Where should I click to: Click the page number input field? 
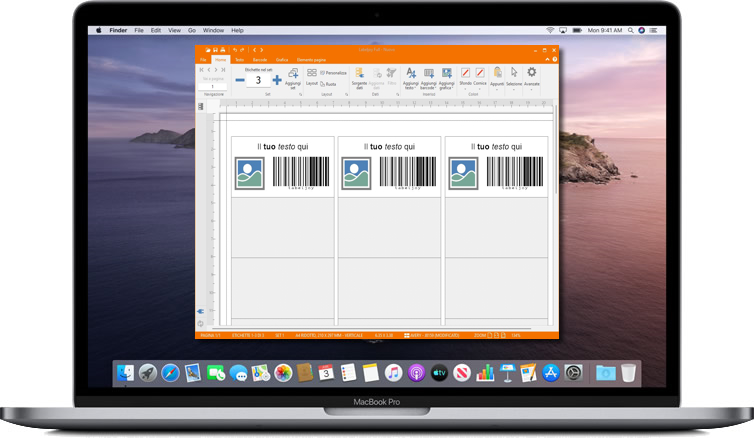[x=212, y=87]
